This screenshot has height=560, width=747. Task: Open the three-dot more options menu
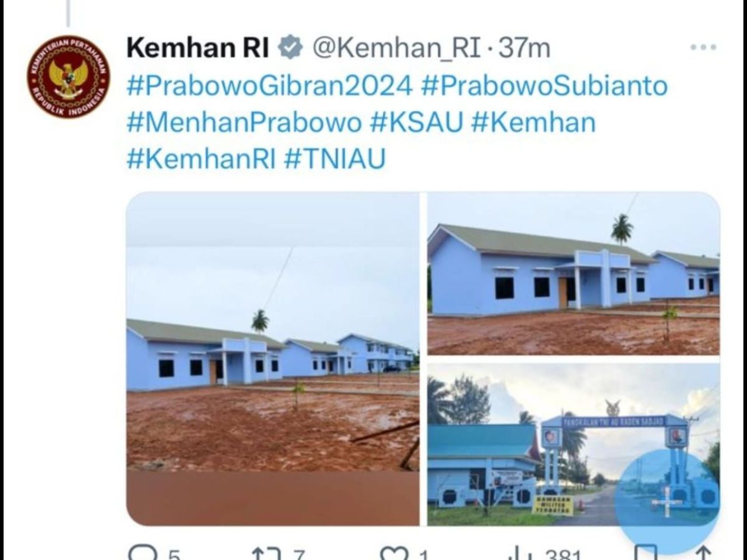point(703,47)
